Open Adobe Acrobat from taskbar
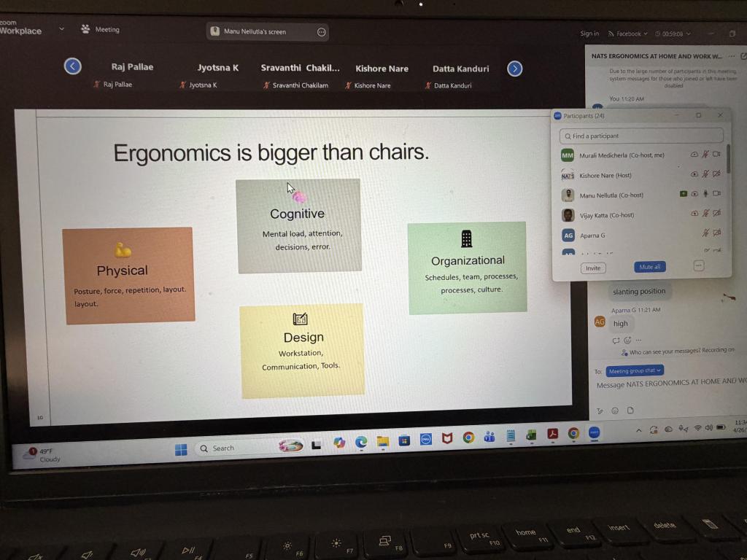The height and width of the screenshot is (560, 747). 553,434
